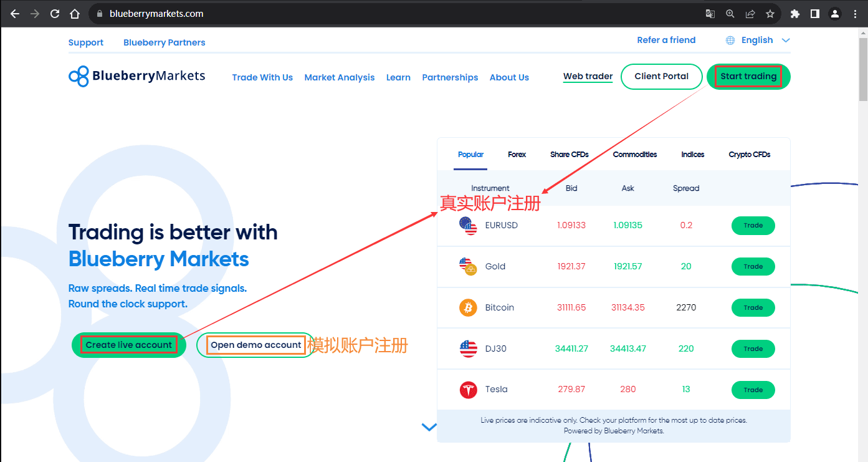Reload the page with the refresh icon
This screenshot has width=868, height=462.
point(55,14)
